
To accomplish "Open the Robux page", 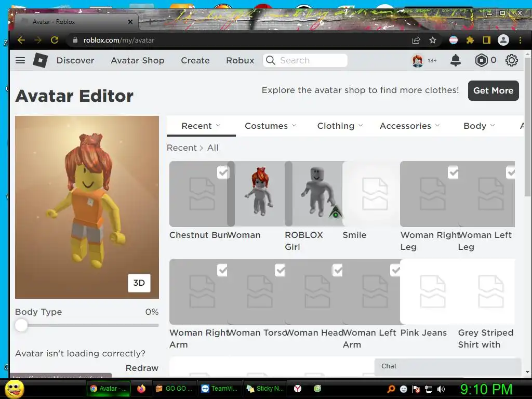I will point(240,60).
